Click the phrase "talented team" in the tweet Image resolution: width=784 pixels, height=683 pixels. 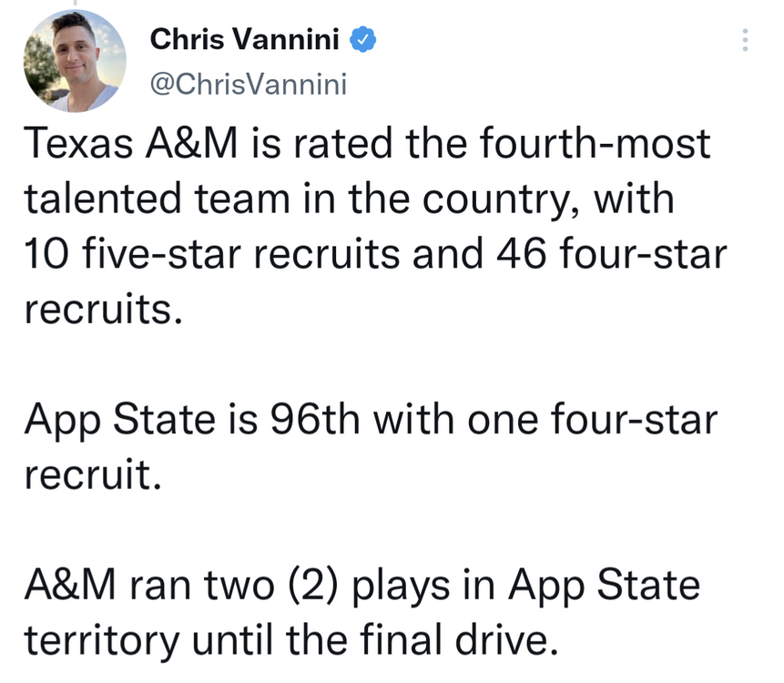[158, 199]
